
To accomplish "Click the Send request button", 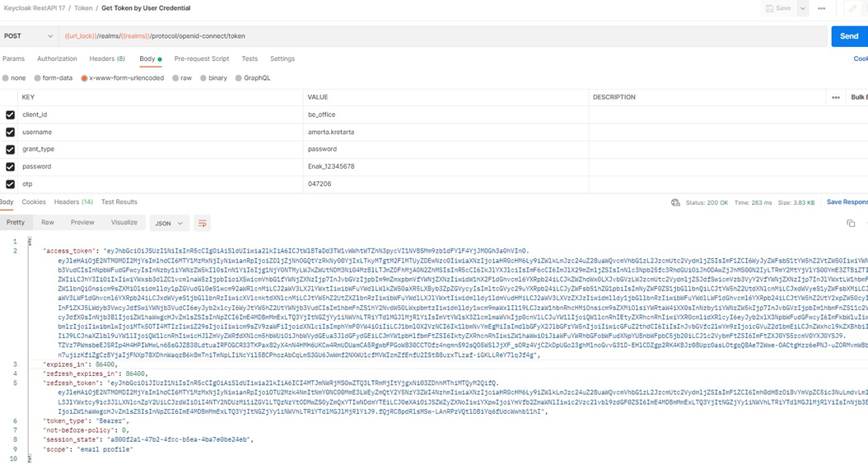I will tap(849, 36).
